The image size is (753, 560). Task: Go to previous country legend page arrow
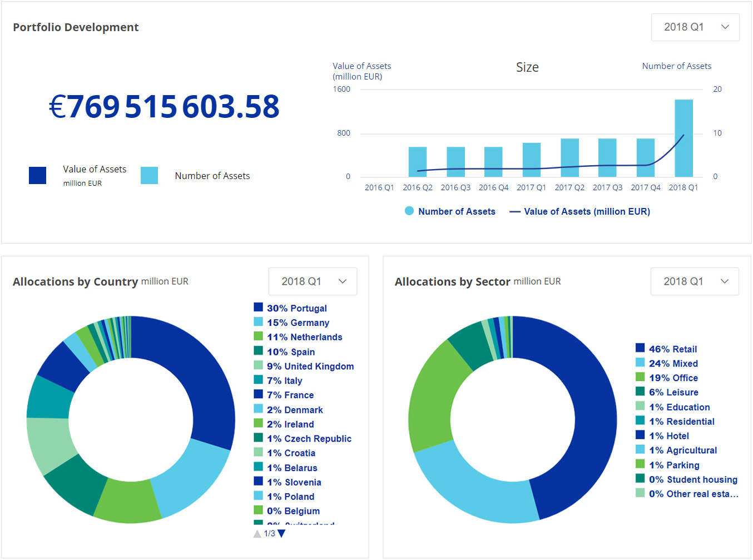(x=257, y=533)
